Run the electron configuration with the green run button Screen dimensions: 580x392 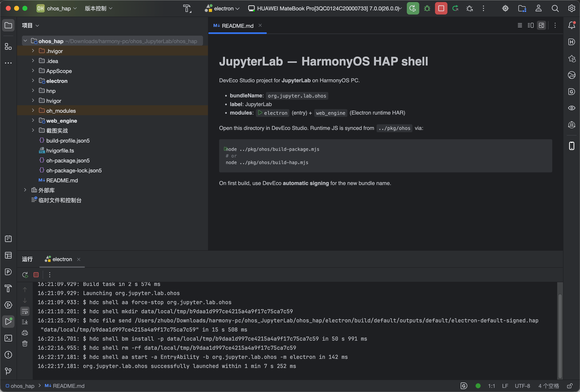point(413,8)
